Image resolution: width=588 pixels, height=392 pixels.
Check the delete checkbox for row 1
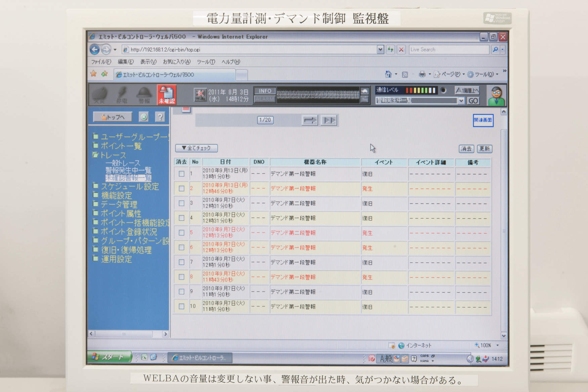click(181, 174)
